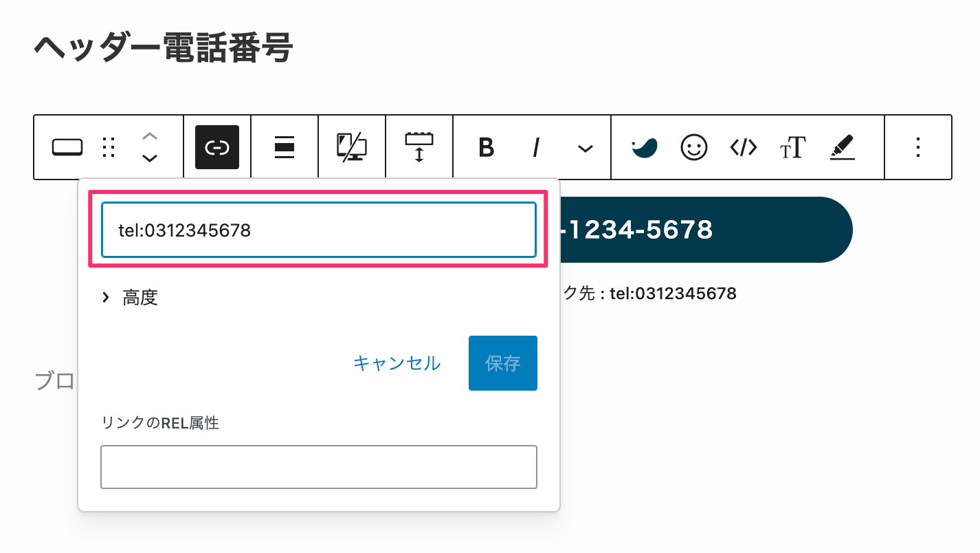Toggle italic formatting
The height and width of the screenshot is (553, 980).
click(x=535, y=147)
